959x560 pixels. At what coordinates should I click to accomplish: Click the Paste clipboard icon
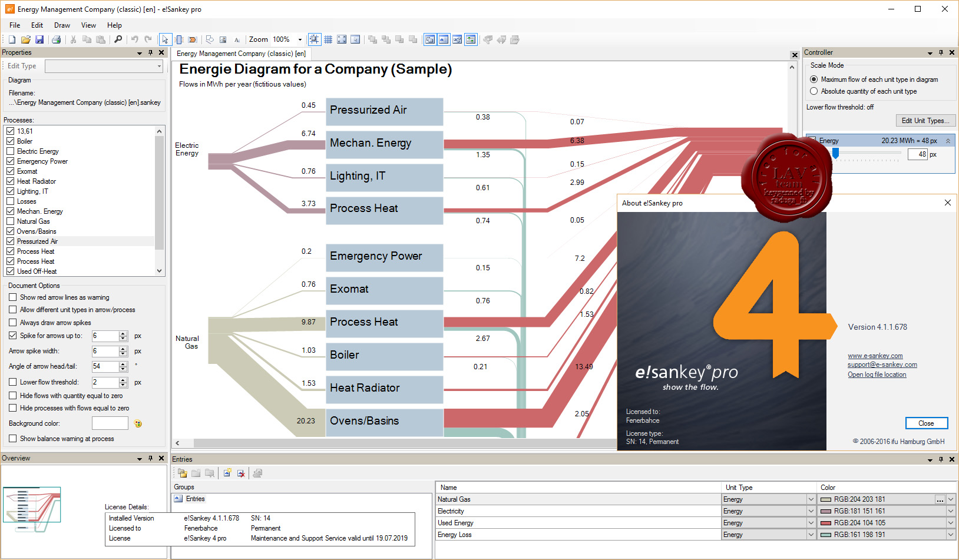(101, 39)
